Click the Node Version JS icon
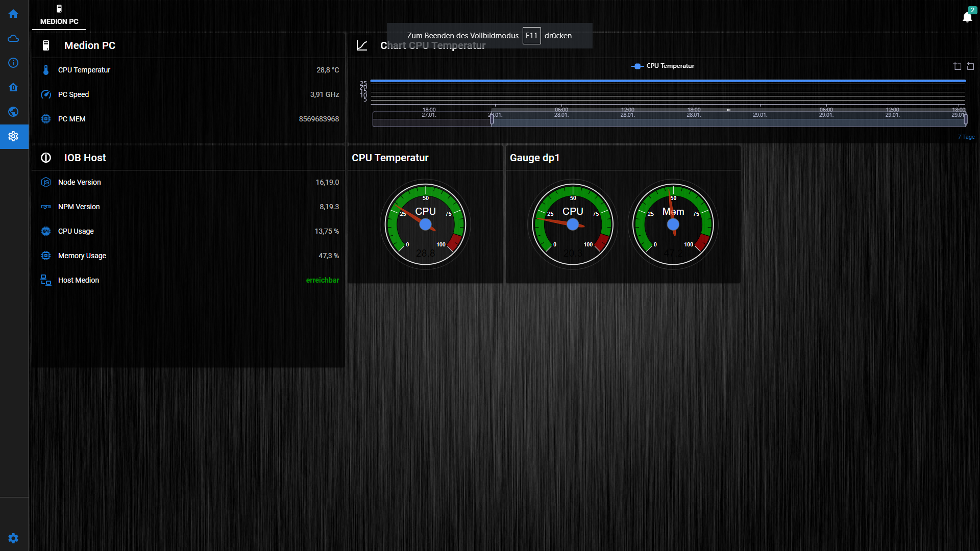This screenshot has height=551, width=980. (46, 182)
